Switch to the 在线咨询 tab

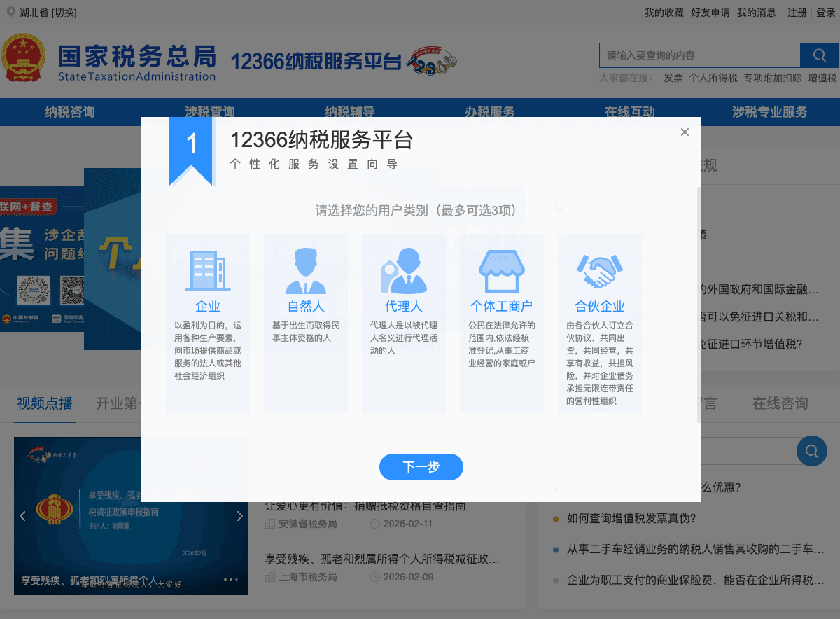tap(780, 403)
